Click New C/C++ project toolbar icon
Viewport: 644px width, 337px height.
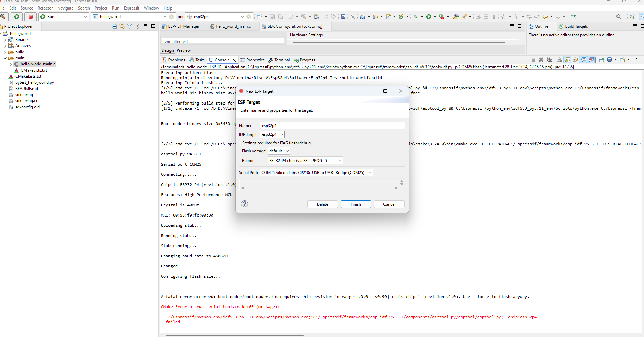point(363,16)
